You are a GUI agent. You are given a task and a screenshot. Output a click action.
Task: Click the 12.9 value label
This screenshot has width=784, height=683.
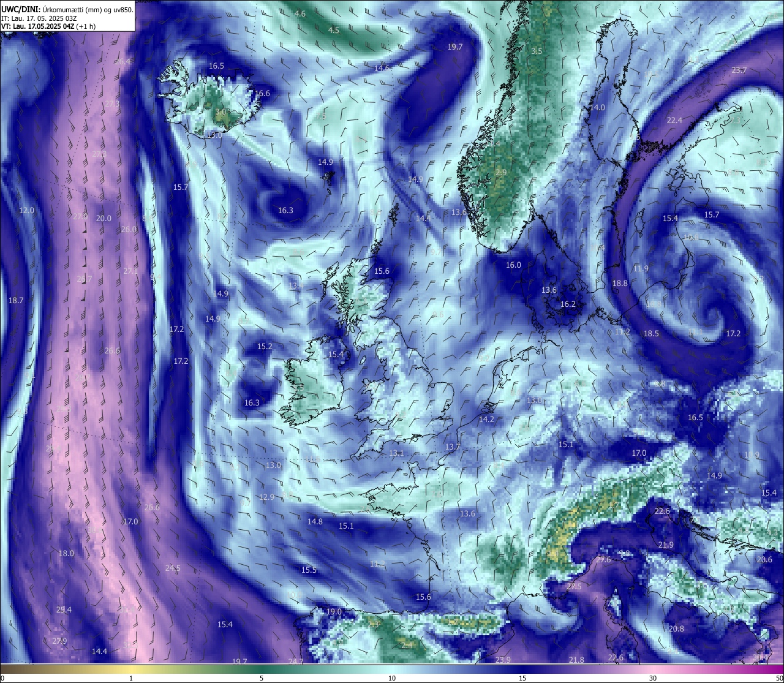pyautogui.click(x=267, y=497)
